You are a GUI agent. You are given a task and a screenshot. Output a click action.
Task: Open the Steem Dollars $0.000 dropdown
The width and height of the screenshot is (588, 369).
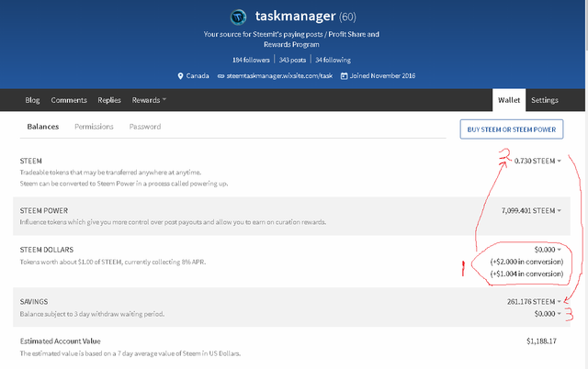pos(548,250)
